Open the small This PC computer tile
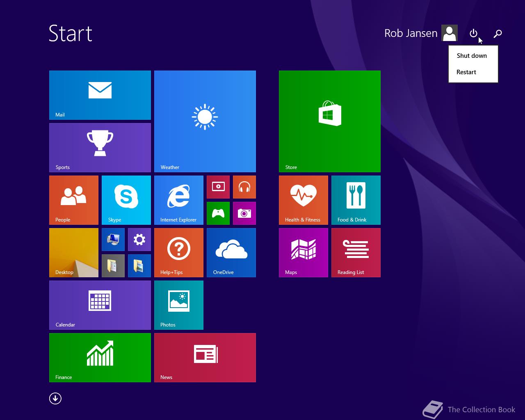Image resolution: width=525 pixels, height=420 pixels. (113, 240)
